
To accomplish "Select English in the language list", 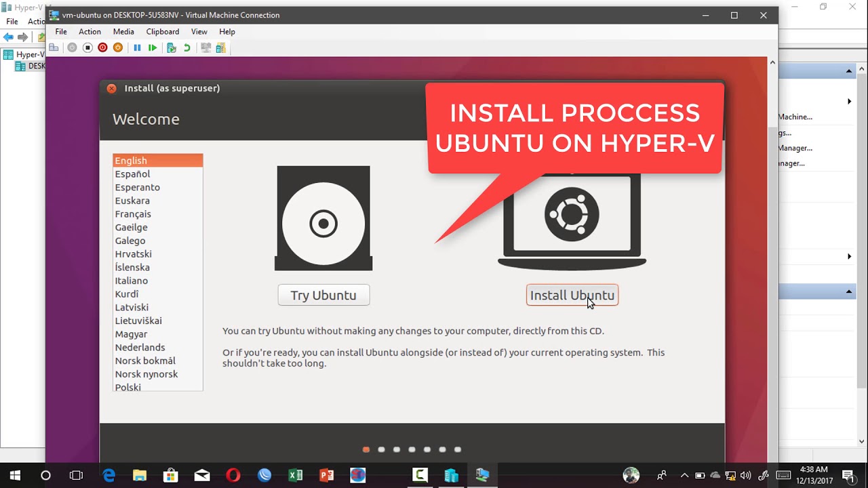I will tap(157, 161).
